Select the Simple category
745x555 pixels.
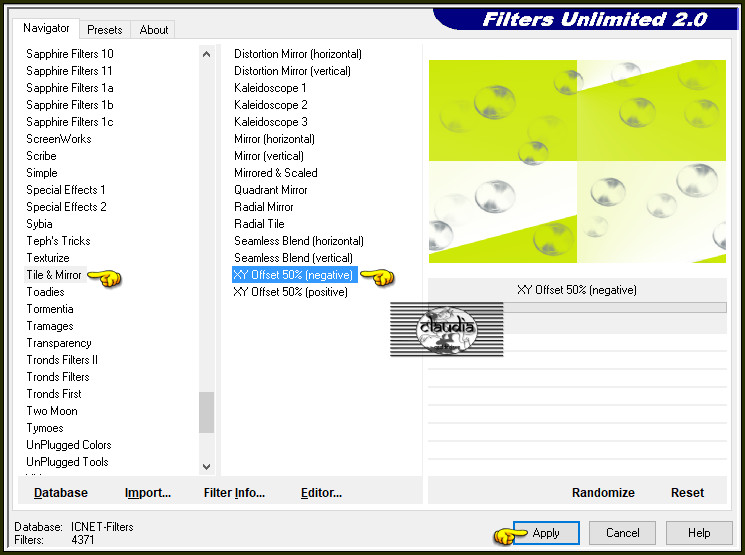42,173
